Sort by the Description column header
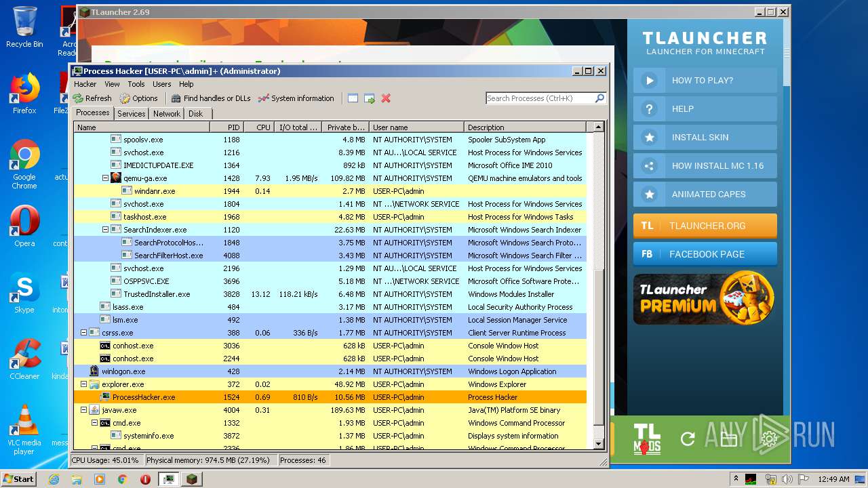The height and width of the screenshot is (488, 868). [525, 127]
